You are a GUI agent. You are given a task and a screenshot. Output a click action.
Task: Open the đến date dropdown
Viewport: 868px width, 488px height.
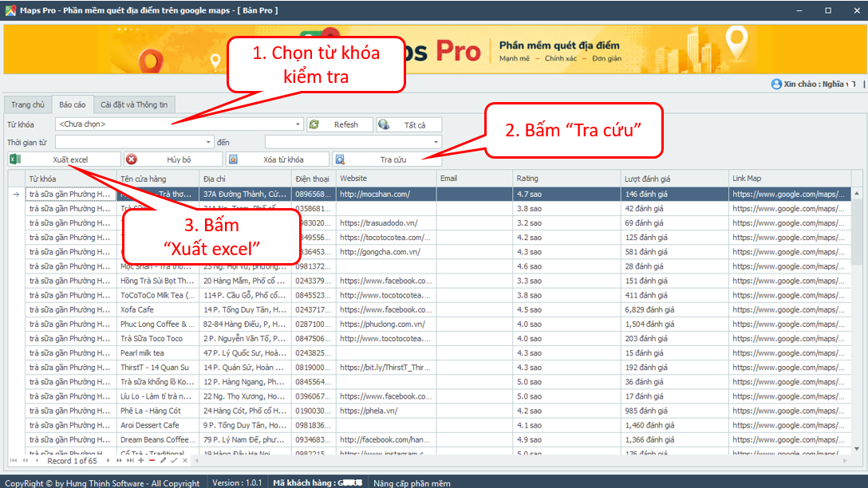pyautogui.click(x=436, y=142)
